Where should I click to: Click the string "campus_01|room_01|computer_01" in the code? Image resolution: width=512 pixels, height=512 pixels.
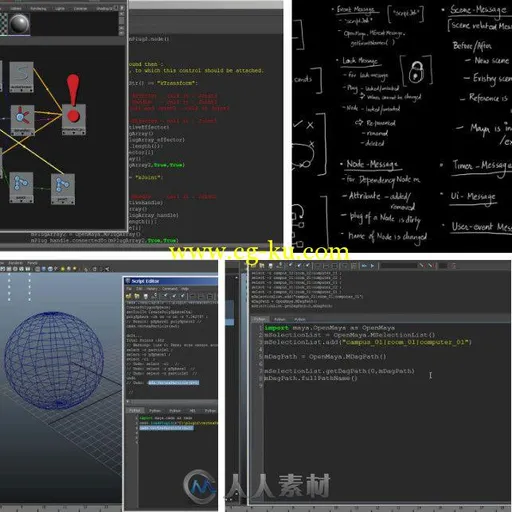407,342
